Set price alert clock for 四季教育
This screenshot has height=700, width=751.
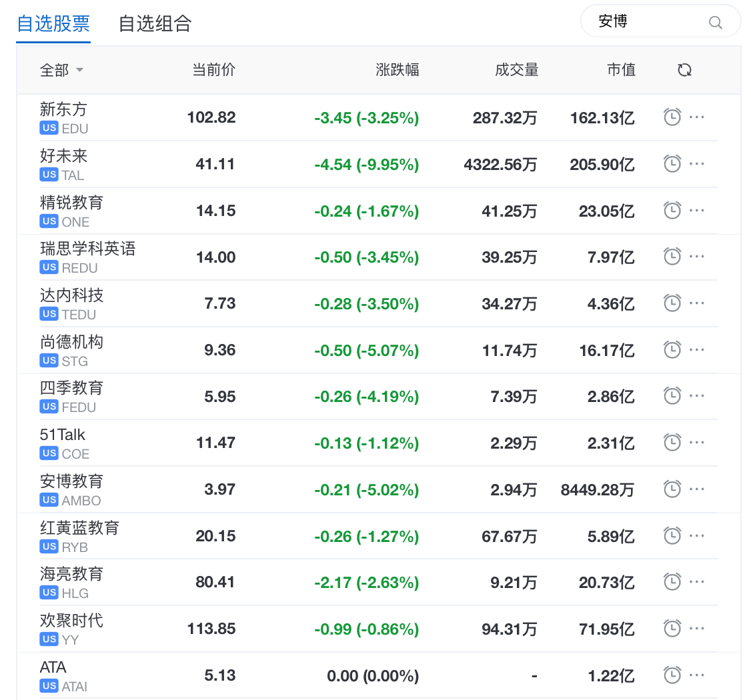pos(672,396)
